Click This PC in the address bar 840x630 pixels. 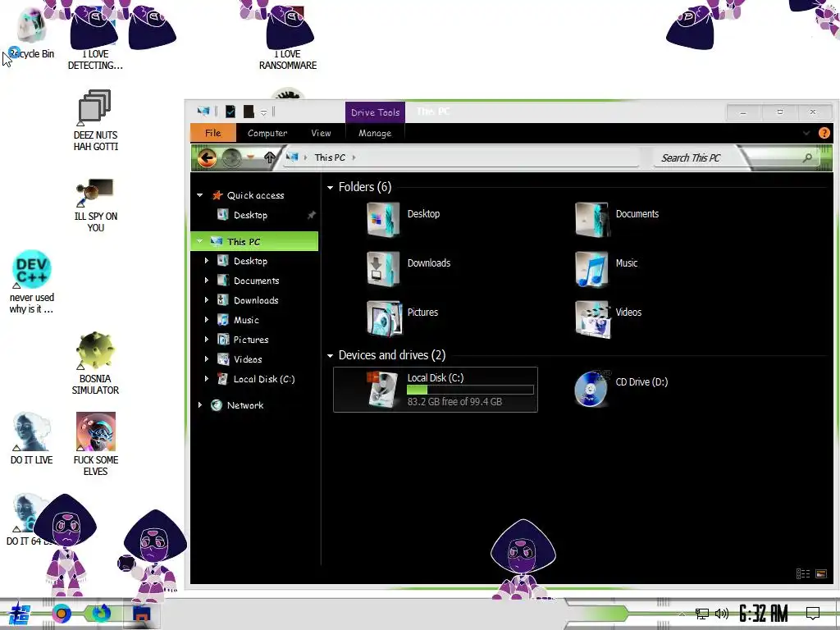pos(330,157)
